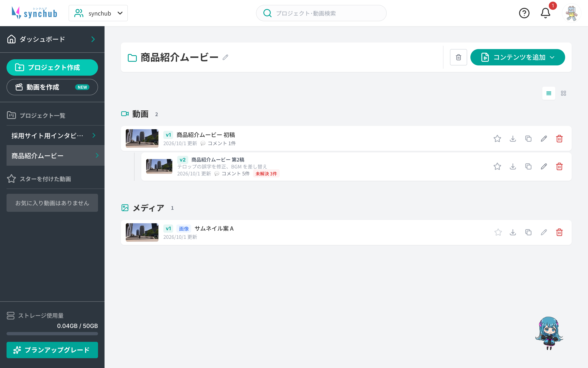Download the サムネイル案 A image
Image resolution: width=588 pixels, height=368 pixels.
[x=513, y=232]
